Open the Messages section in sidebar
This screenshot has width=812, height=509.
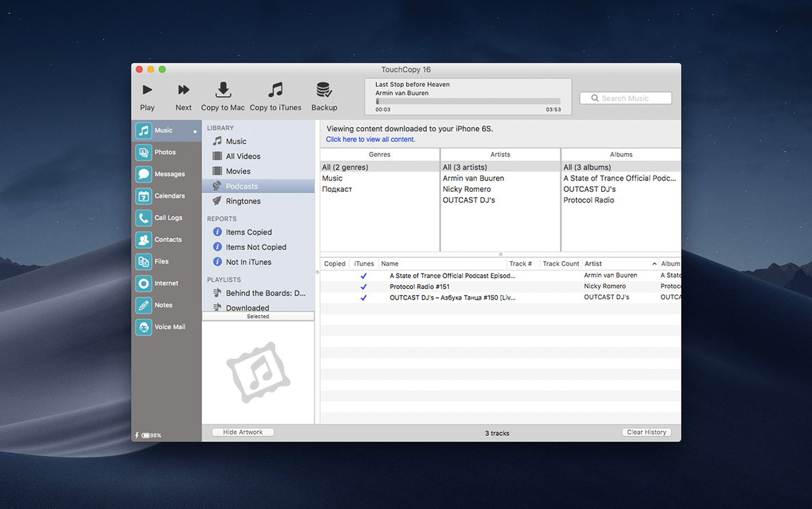[x=169, y=174]
